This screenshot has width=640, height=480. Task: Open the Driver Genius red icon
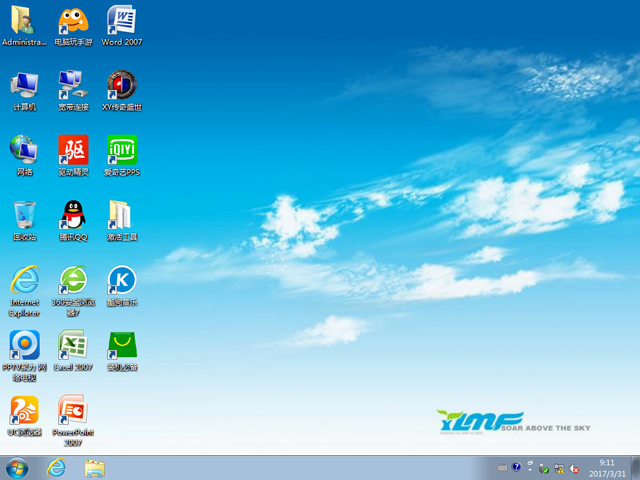pyautogui.click(x=73, y=150)
